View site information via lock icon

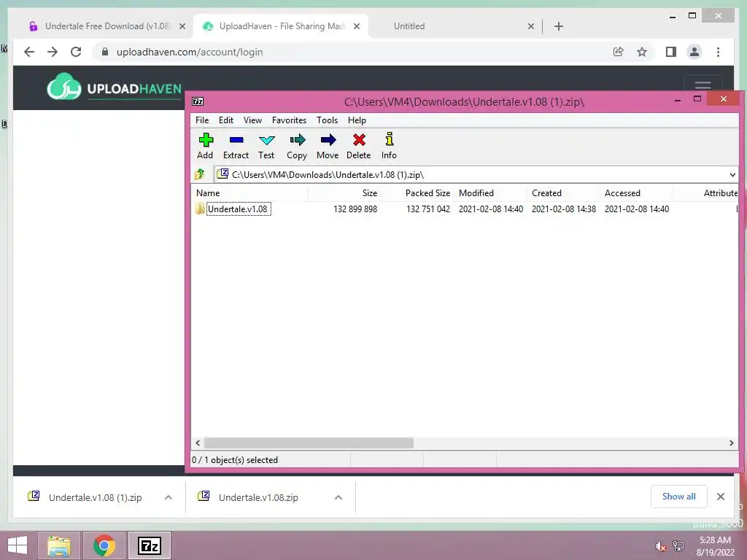[x=105, y=52]
